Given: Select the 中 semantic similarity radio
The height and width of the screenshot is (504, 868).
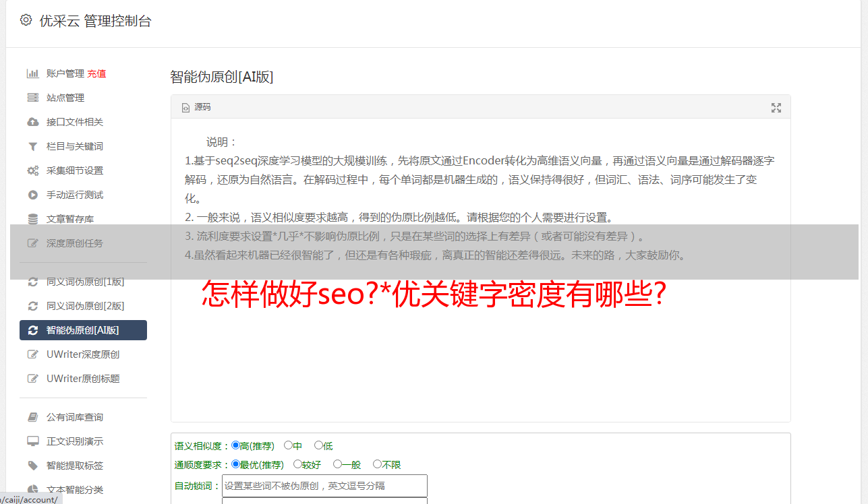Looking at the screenshot, I should 293,445.
